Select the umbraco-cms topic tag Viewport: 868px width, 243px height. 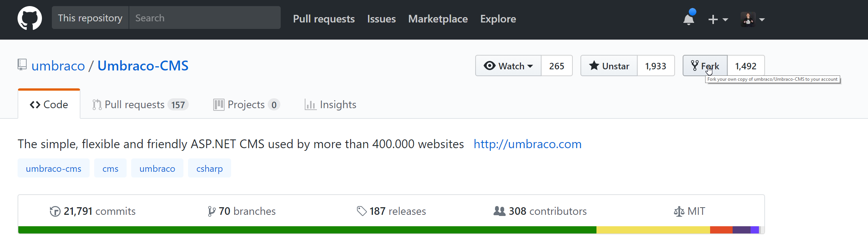coord(53,168)
